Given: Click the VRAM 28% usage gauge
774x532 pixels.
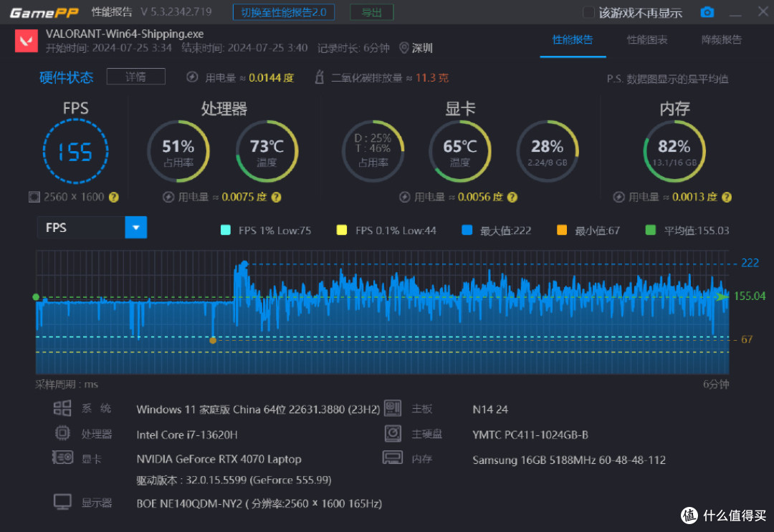Looking at the screenshot, I should (547, 151).
